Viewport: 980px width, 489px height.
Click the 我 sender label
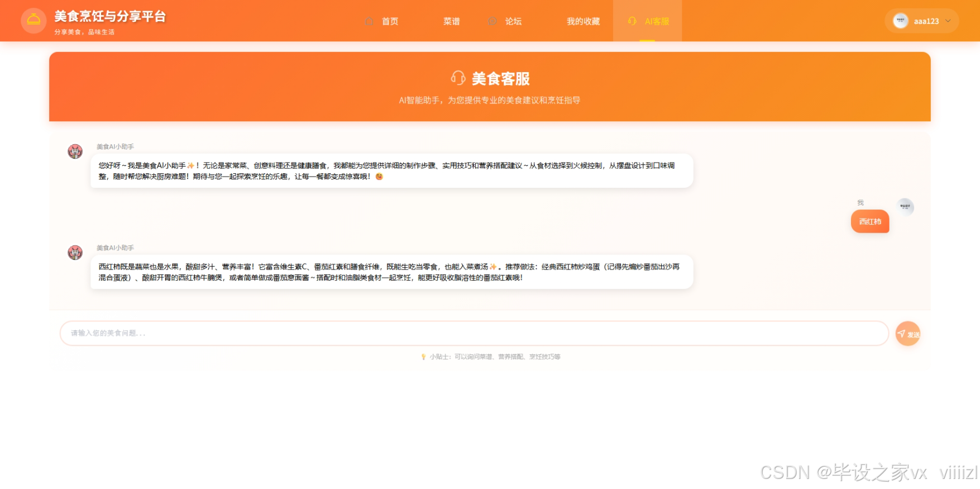point(861,202)
